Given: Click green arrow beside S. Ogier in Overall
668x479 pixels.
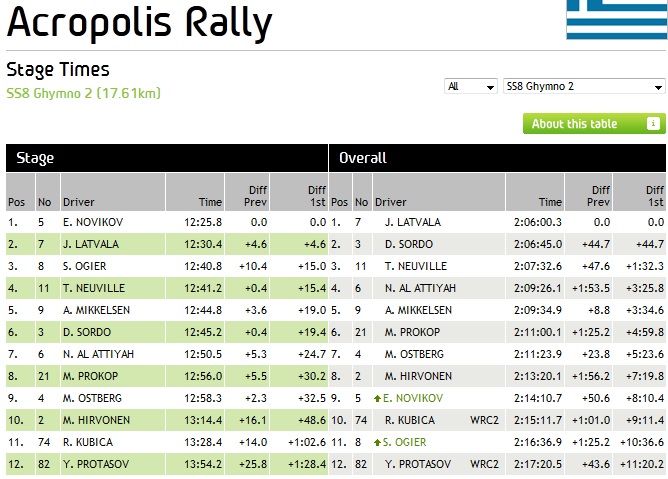Looking at the screenshot, I should click(378, 442).
